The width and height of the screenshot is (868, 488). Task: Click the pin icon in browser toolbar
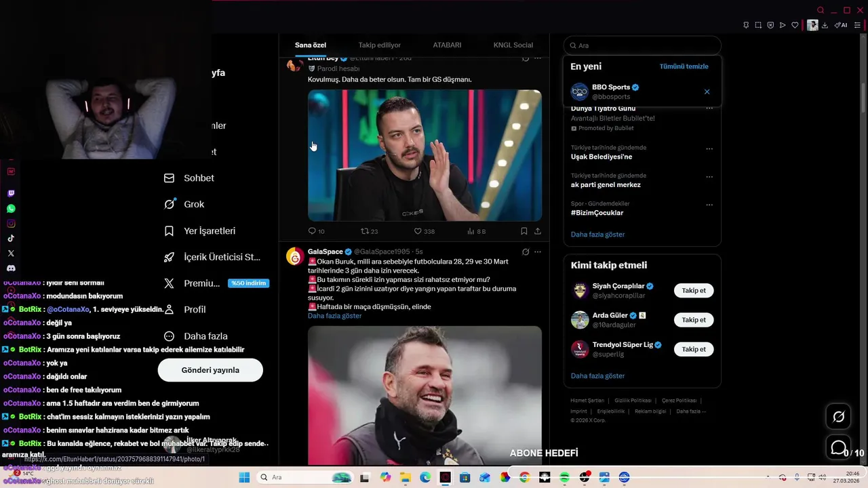pos(746,25)
